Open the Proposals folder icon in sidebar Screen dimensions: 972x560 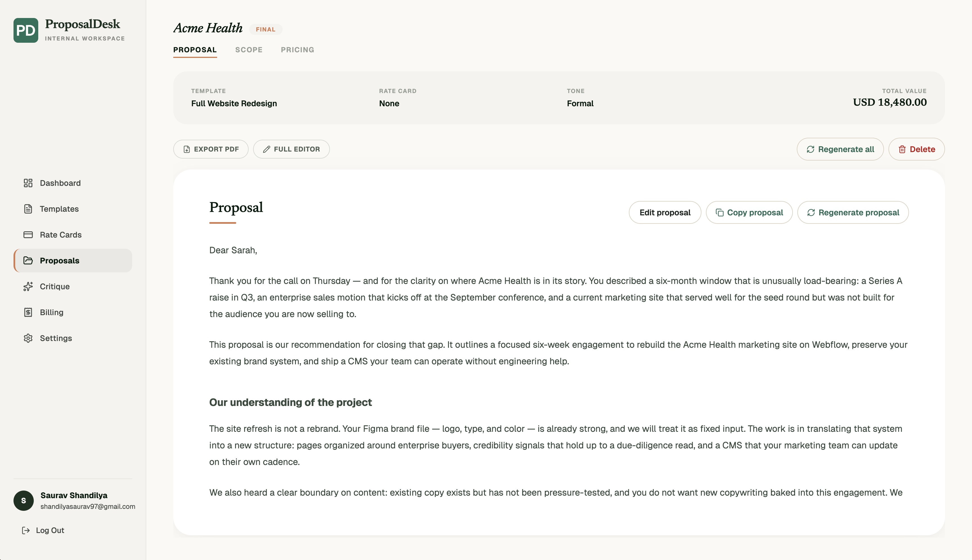[x=28, y=260]
